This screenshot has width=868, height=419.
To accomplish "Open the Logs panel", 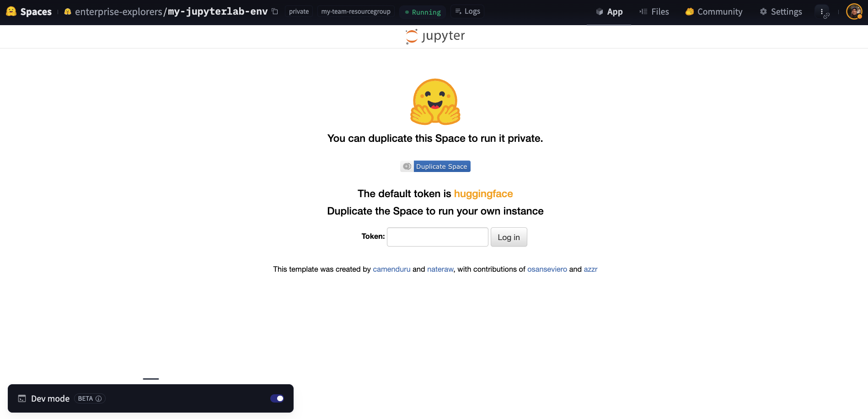I will coord(467,11).
